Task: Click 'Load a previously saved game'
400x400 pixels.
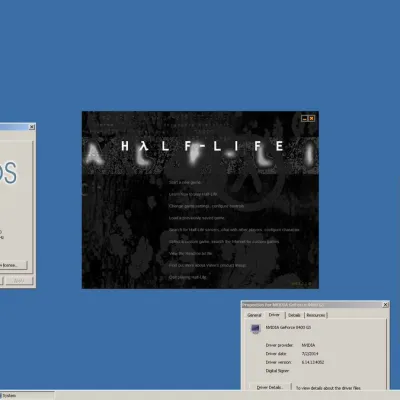Action: tap(196, 218)
